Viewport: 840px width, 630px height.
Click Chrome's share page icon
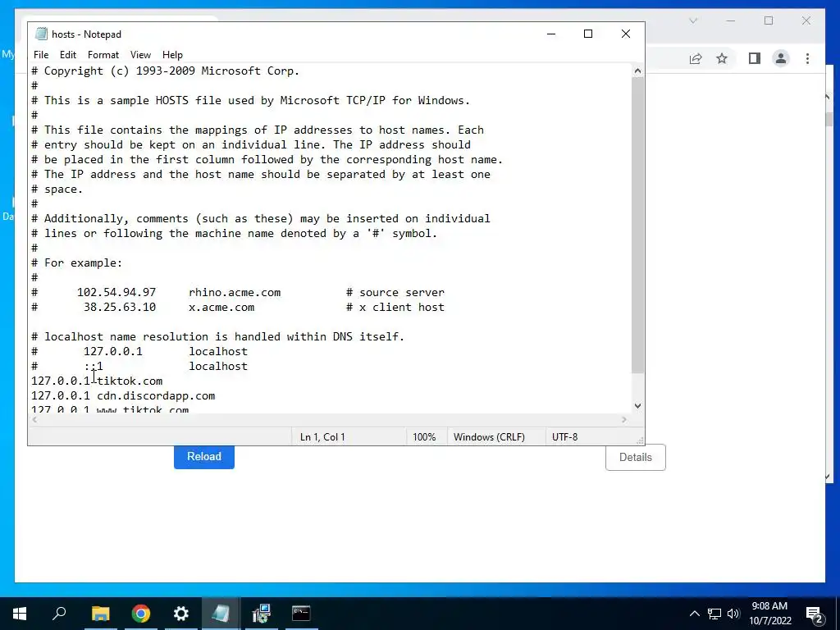pyautogui.click(x=696, y=58)
